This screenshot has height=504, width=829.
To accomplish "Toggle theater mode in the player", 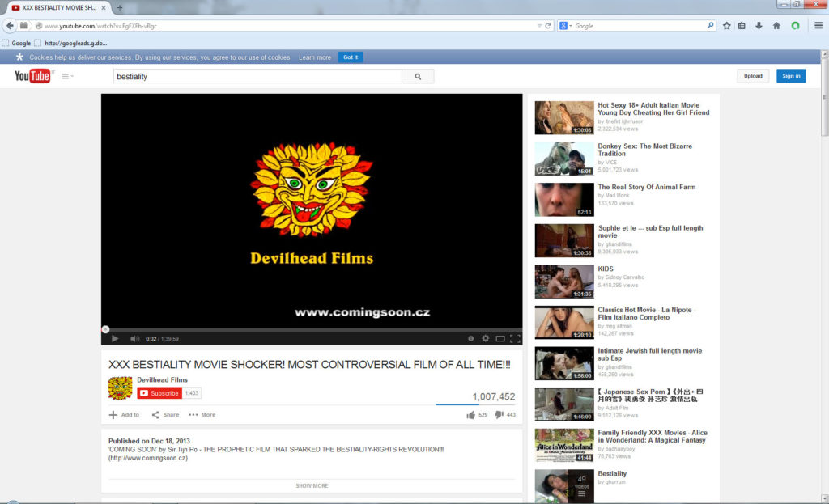I will tap(500, 339).
